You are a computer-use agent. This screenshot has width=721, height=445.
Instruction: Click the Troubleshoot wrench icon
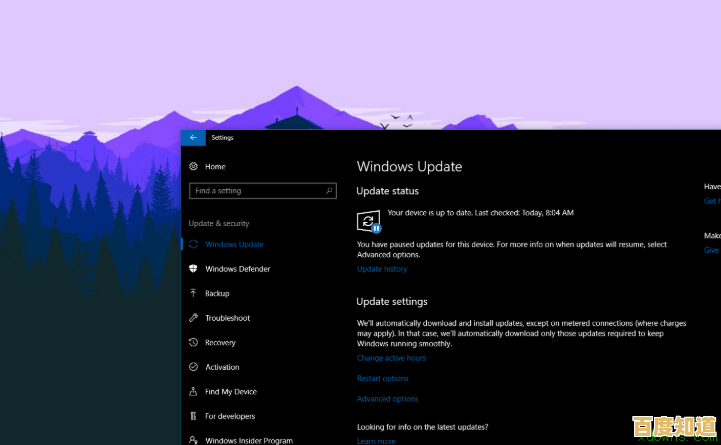tap(194, 318)
